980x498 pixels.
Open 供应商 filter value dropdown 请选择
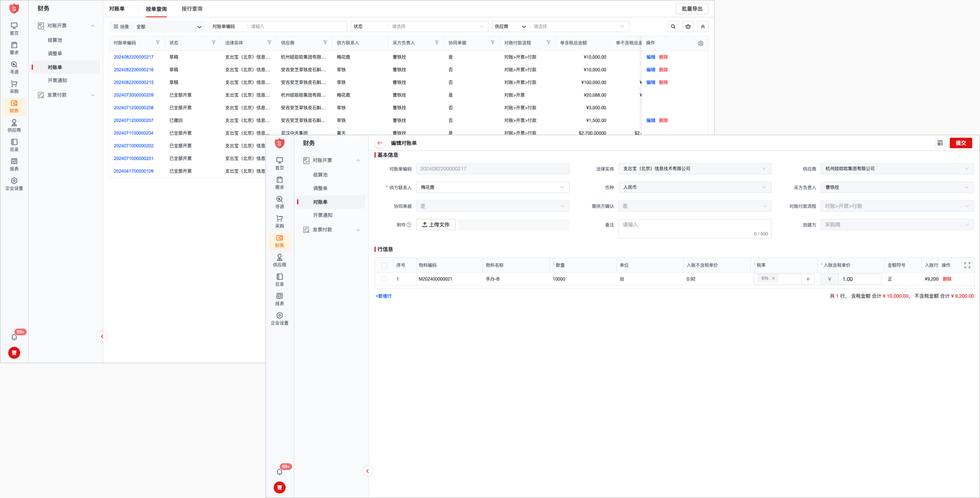579,27
